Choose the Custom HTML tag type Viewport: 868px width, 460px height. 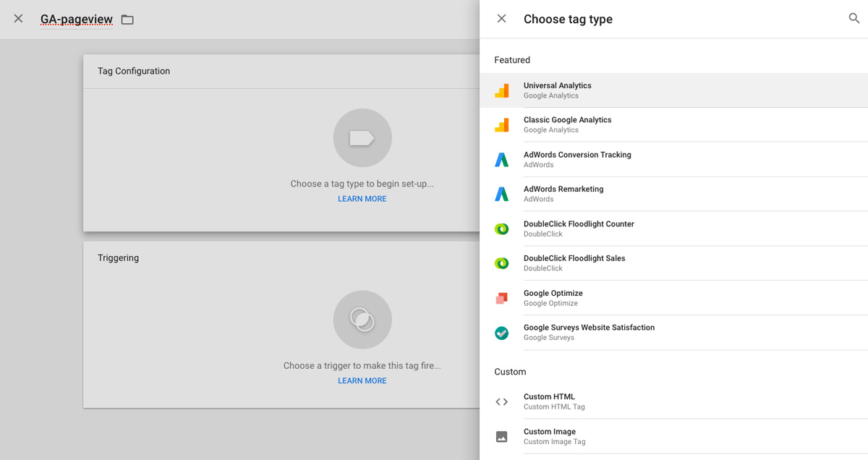tap(673, 401)
